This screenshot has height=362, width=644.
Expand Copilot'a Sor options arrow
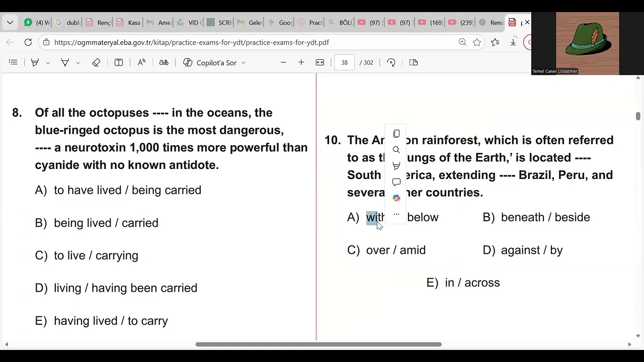click(x=244, y=63)
